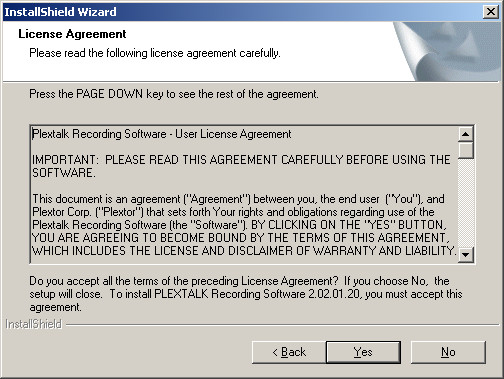The width and height of the screenshot is (504, 379).
Task: Click the empty scrollbar track below the thumb
Action: [466, 203]
